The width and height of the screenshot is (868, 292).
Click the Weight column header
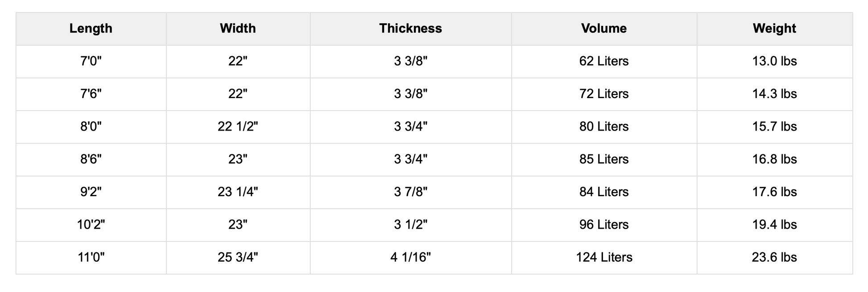point(774,29)
